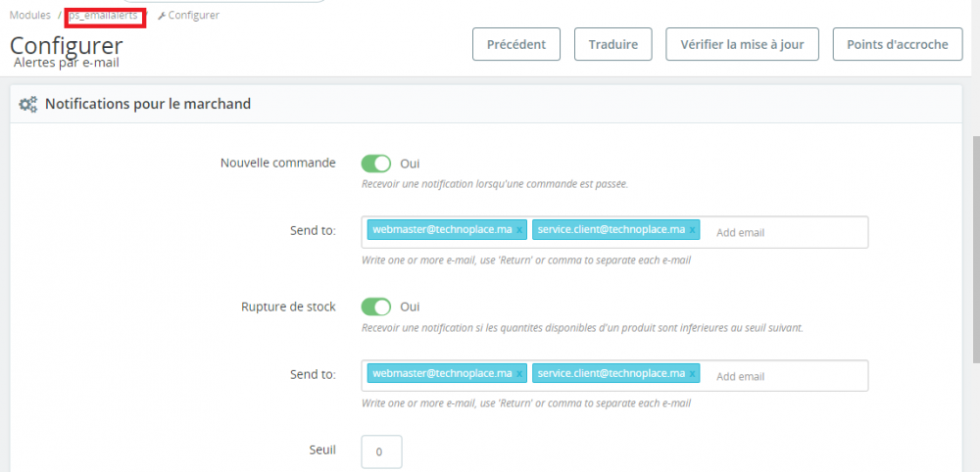The height and width of the screenshot is (472, 980).
Task: Toggle the Rupture de stock switch
Action: (x=376, y=307)
